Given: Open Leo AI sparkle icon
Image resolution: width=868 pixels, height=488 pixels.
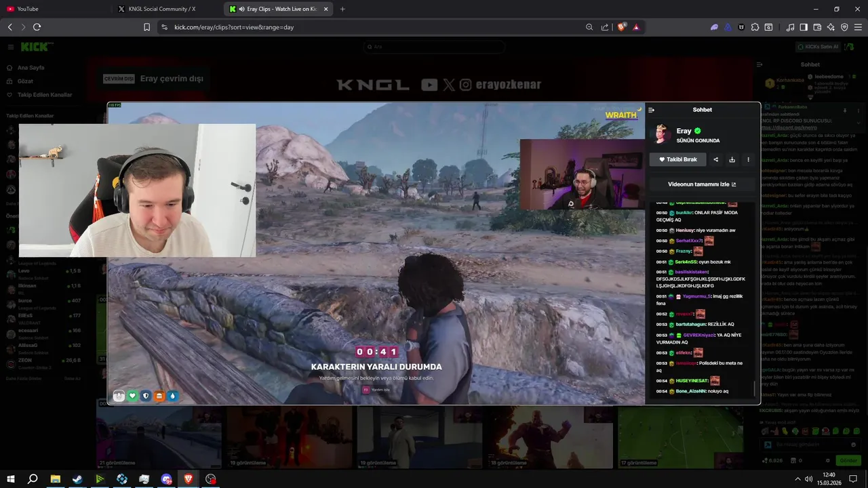Looking at the screenshot, I should point(831,27).
